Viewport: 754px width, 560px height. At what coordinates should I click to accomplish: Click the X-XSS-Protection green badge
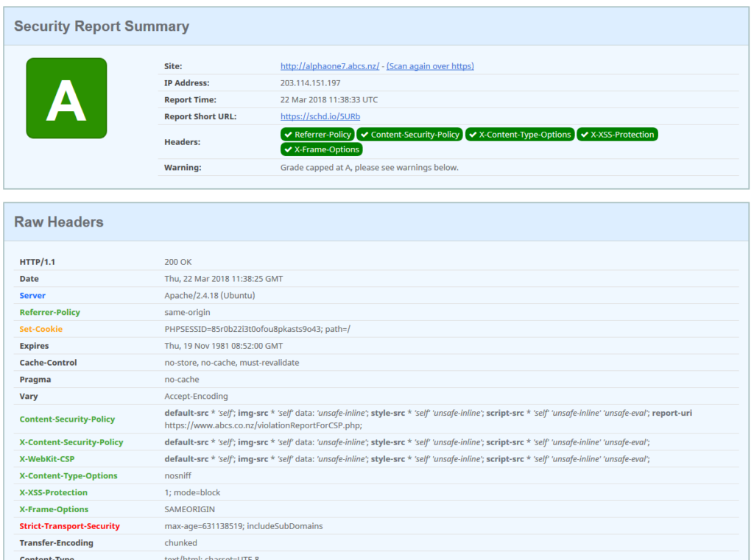point(618,135)
